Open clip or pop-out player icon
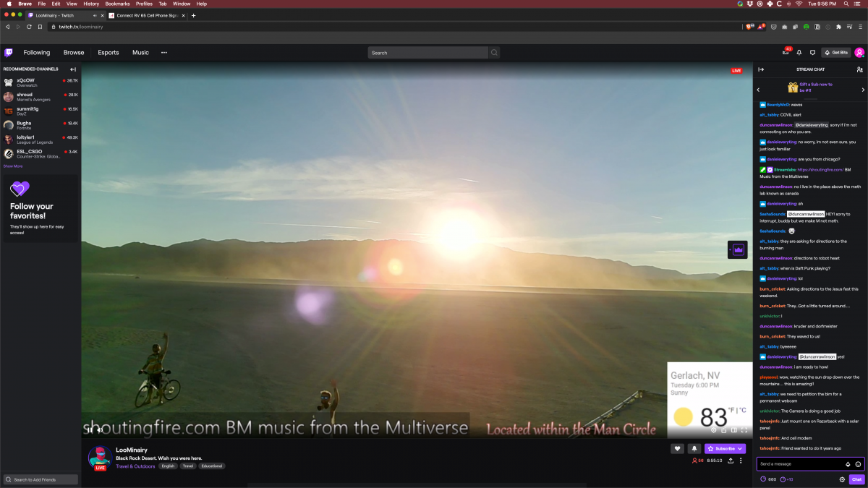 coord(724,430)
